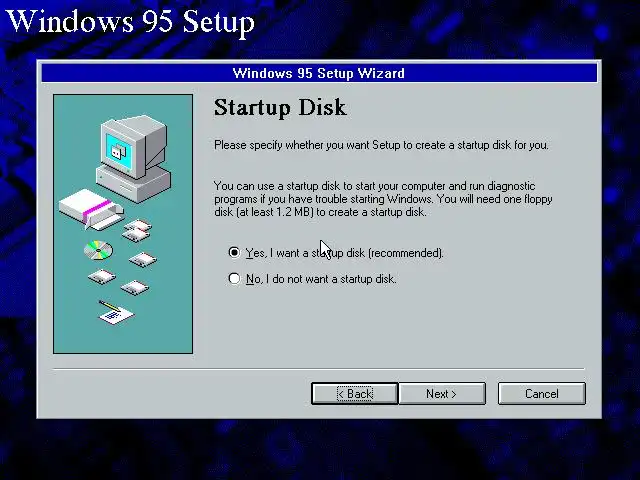Click the paragraph about diagnostic programs
This screenshot has width=640, height=480.
(x=383, y=199)
